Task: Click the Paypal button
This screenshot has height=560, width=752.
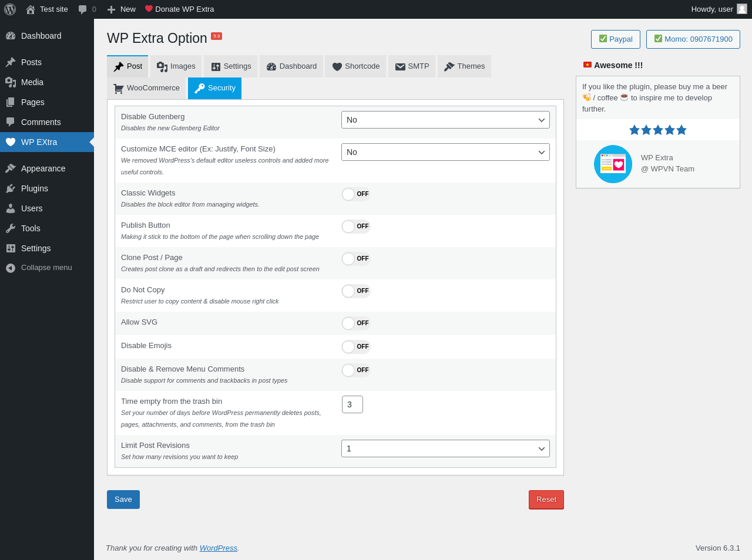Action: tap(616, 39)
